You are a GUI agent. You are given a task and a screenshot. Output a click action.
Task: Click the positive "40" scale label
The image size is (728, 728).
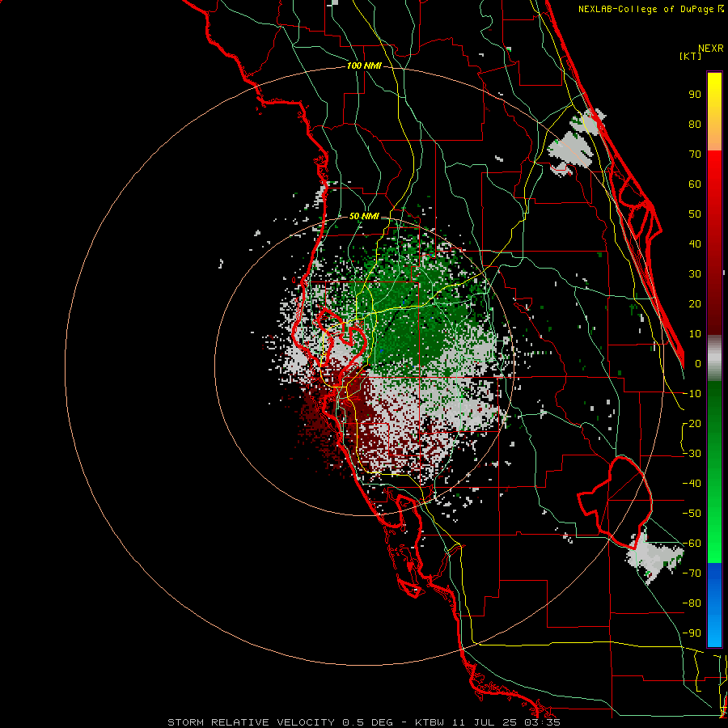tap(695, 243)
